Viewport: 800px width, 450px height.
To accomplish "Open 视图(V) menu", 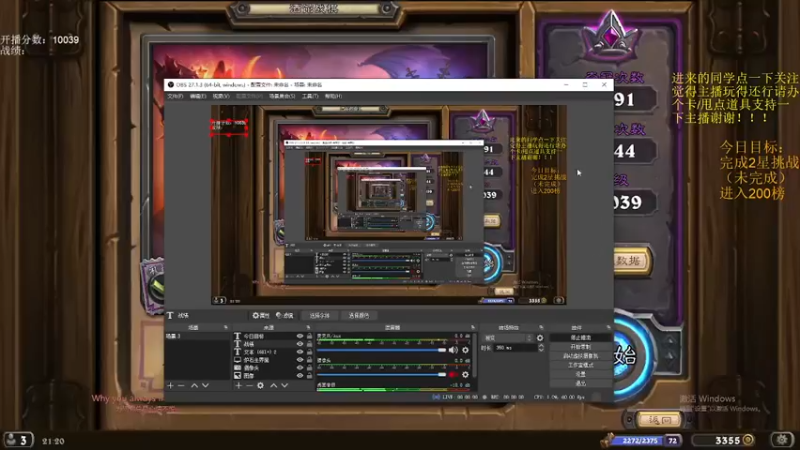I will coord(221,96).
